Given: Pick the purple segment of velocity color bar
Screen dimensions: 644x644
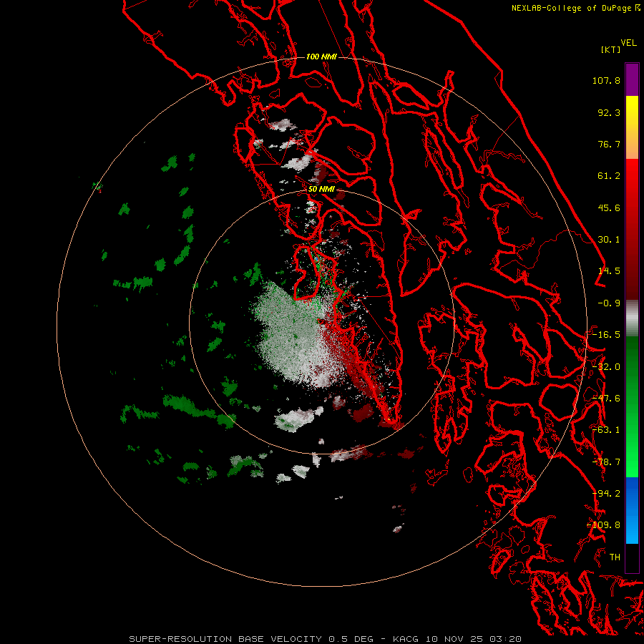Looking at the screenshot, I should pyautogui.click(x=632, y=79).
